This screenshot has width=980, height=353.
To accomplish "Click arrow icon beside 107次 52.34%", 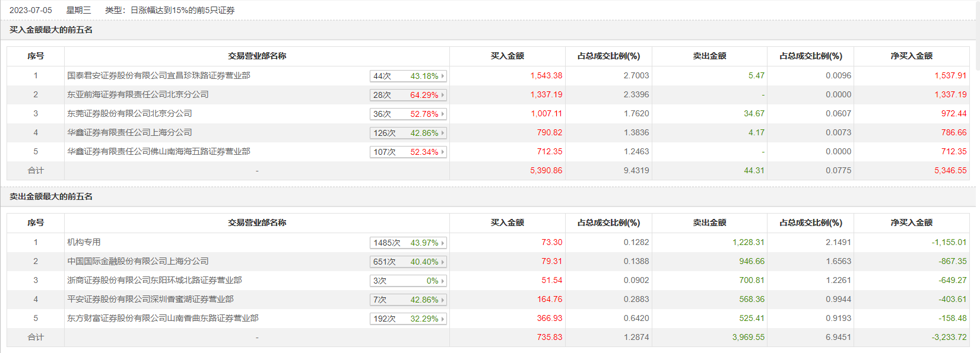I will pos(443,152).
